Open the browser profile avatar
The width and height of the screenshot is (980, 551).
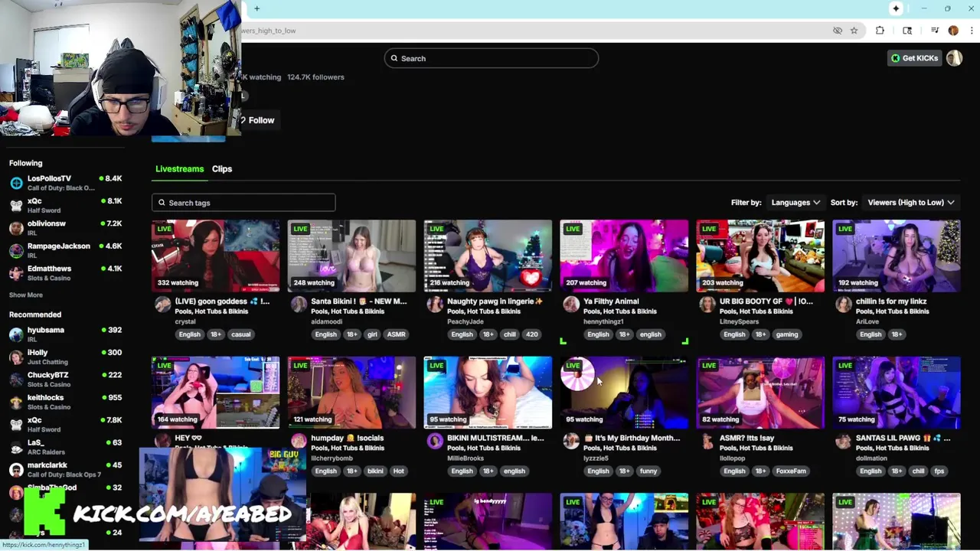(953, 31)
